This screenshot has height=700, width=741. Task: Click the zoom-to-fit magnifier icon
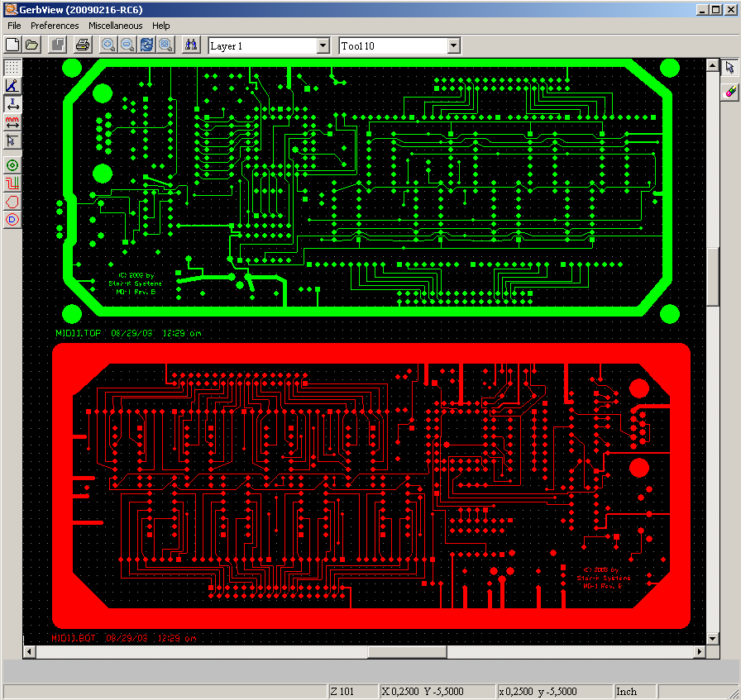[x=165, y=45]
